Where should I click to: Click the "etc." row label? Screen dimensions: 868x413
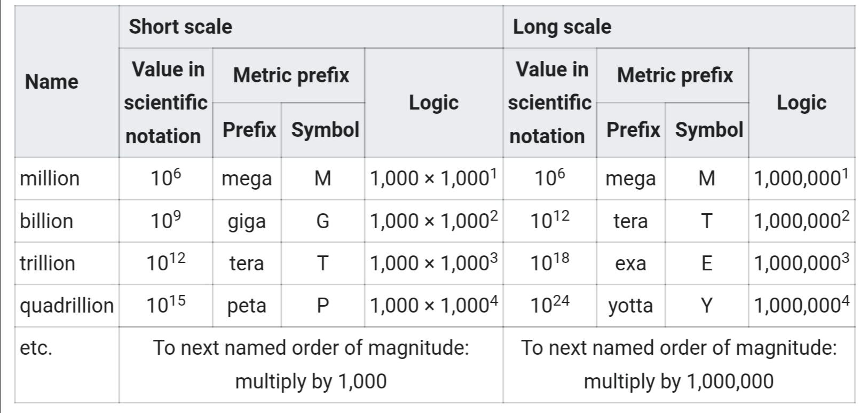(36, 348)
